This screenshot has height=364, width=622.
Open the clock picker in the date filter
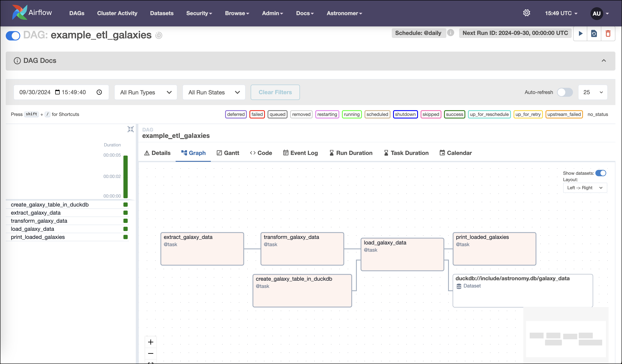pyautogui.click(x=99, y=92)
